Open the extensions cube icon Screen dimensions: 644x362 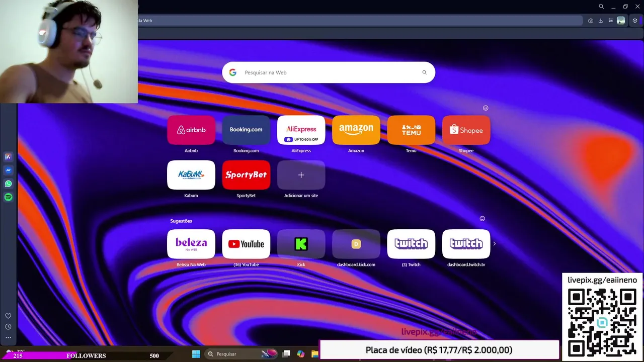(635, 21)
